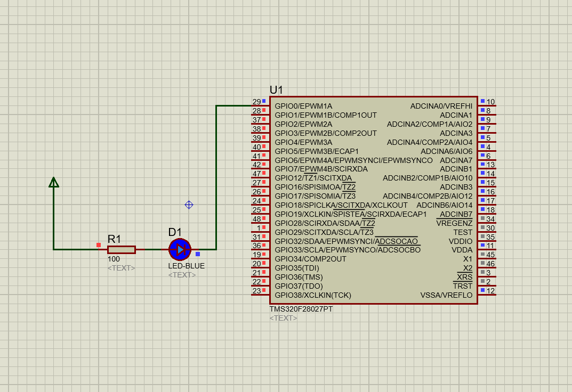The image size is (572, 392).
Task: Click the TRST pin label
Action: [x=463, y=287]
